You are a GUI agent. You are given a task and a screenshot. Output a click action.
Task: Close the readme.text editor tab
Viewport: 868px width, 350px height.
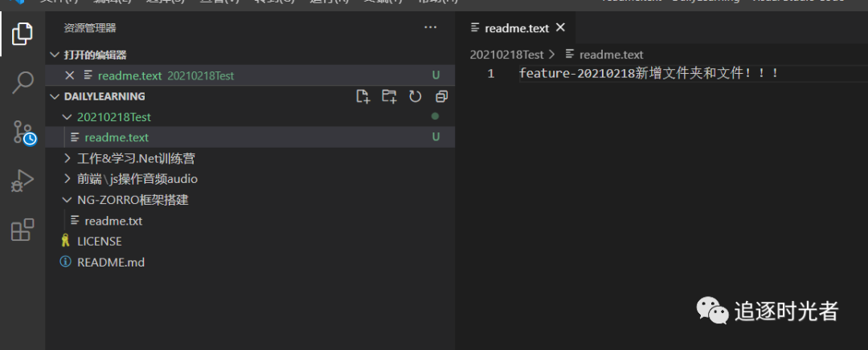click(560, 27)
